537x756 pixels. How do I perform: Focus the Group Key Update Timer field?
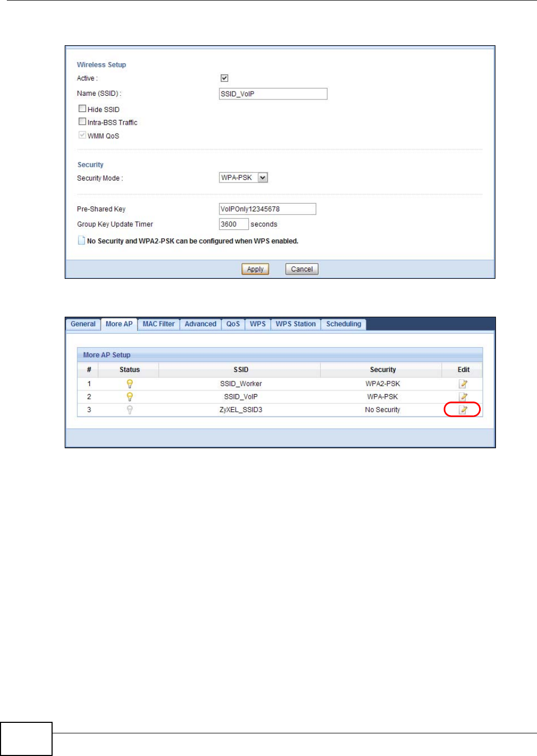click(234, 224)
